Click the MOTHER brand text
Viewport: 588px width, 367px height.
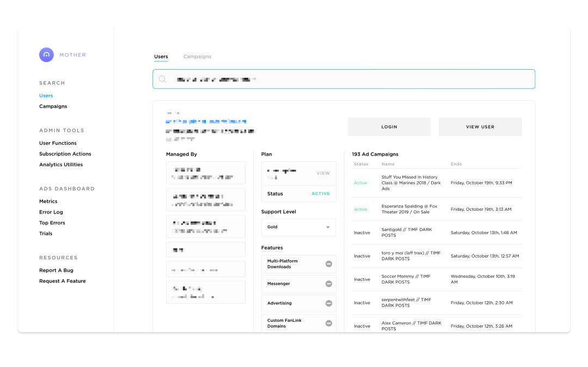click(x=73, y=55)
